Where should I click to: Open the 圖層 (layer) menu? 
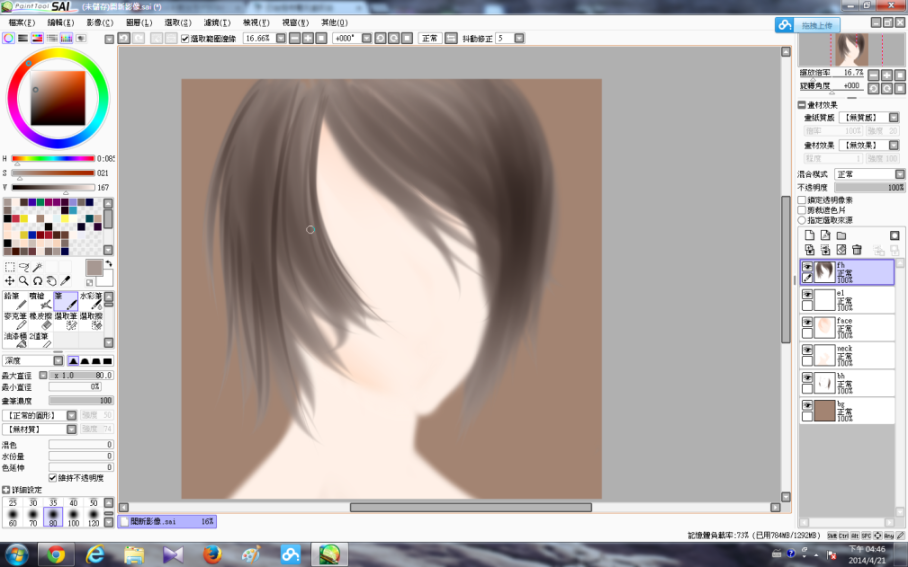click(140, 21)
